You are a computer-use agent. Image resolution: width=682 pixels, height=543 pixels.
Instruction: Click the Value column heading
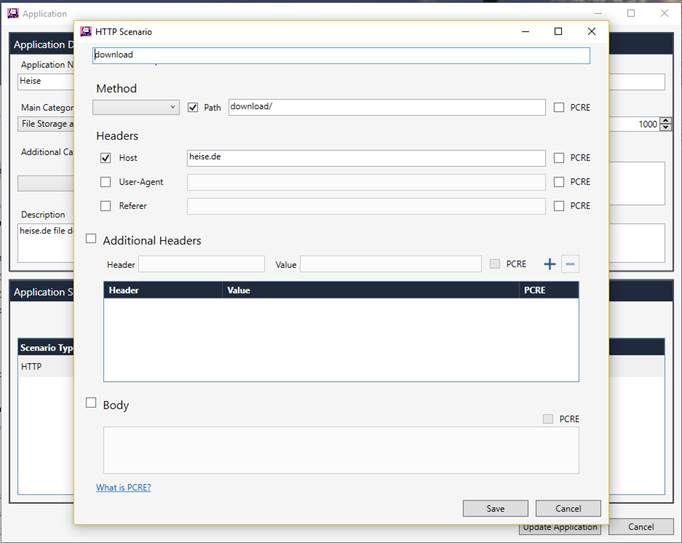(371, 290)
